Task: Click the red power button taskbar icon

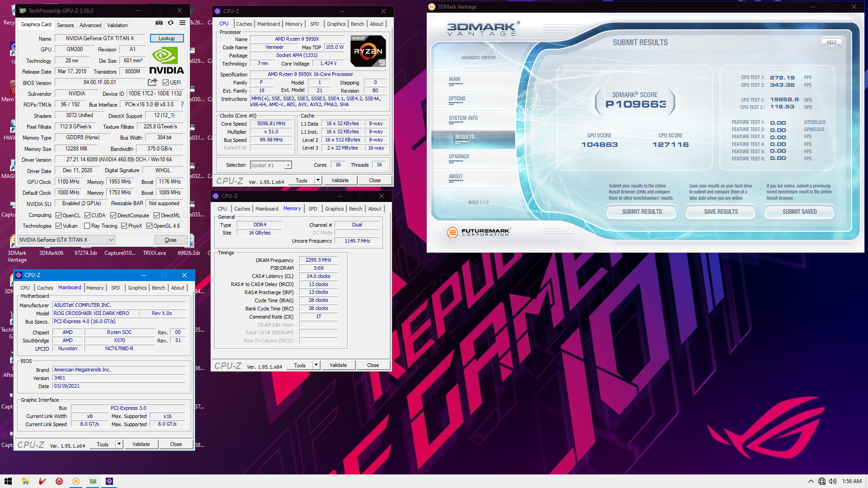Action: click(59, 481)
